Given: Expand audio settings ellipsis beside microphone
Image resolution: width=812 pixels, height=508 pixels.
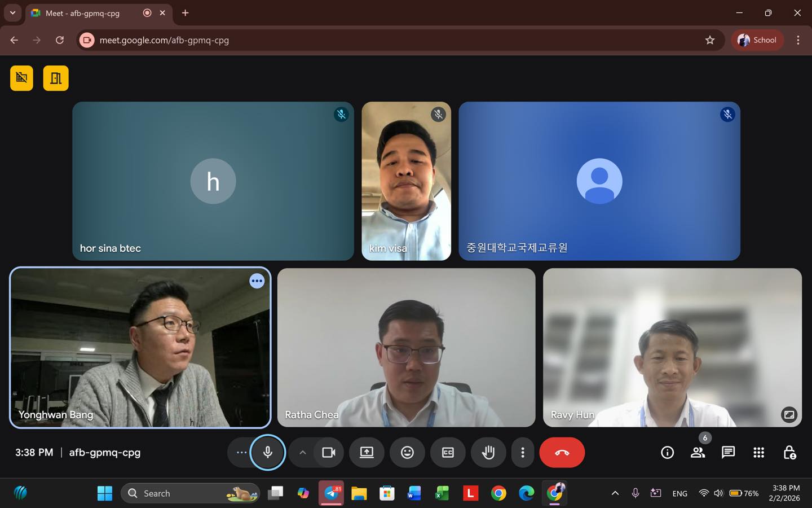Looking at the screenshot, I should coord(241,453).
